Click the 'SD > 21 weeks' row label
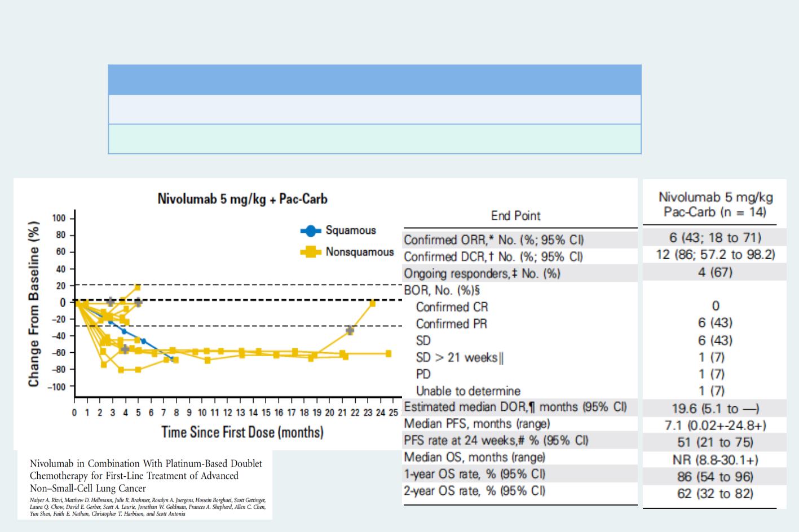The image size is (799, 532). 460,358
